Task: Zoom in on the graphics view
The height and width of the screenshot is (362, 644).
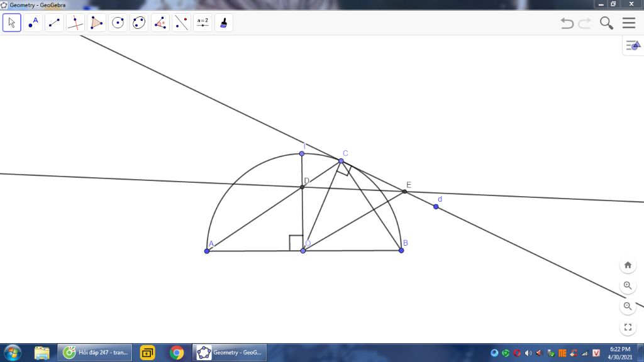Action: point(628,286)
